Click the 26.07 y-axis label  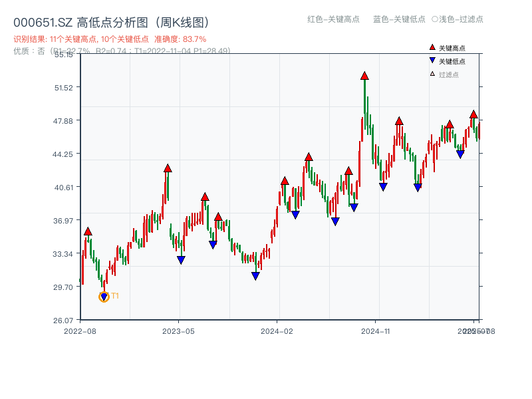click(63, 321)
